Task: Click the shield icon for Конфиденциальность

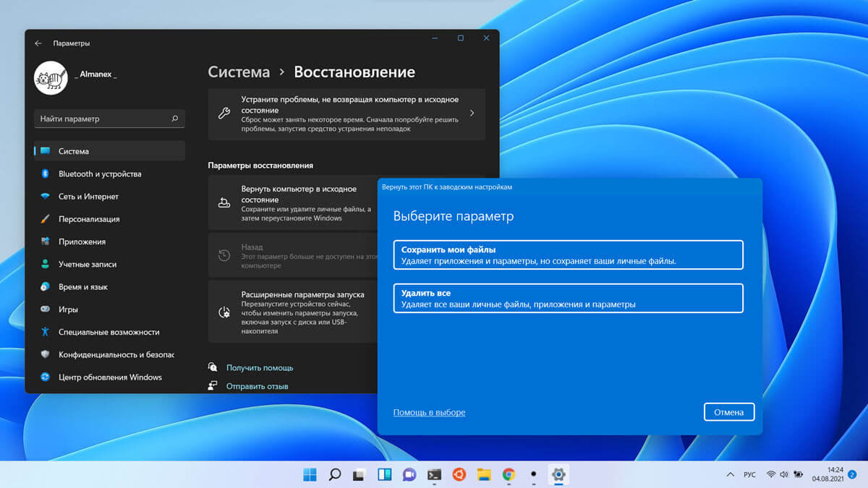Action: [45, 354]
